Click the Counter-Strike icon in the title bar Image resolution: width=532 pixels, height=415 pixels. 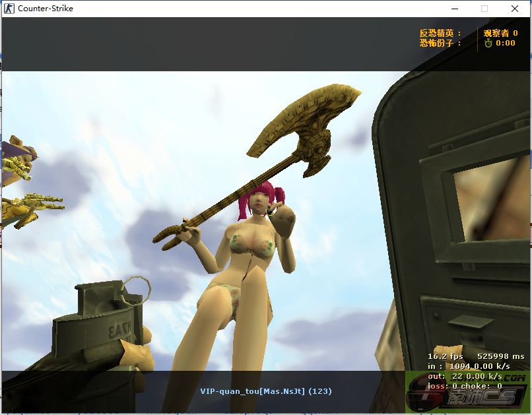pos(9,9)
